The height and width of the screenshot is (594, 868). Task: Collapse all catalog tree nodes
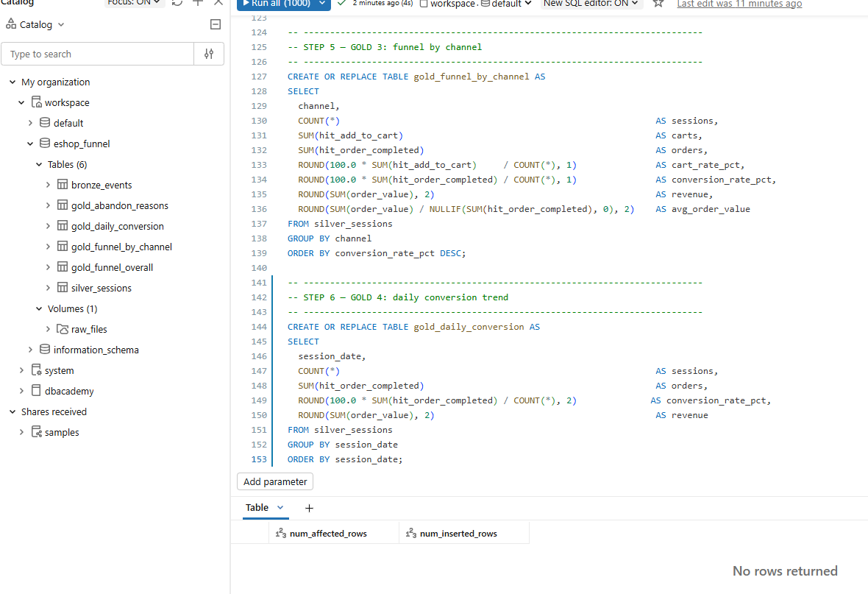click(216, 24)
